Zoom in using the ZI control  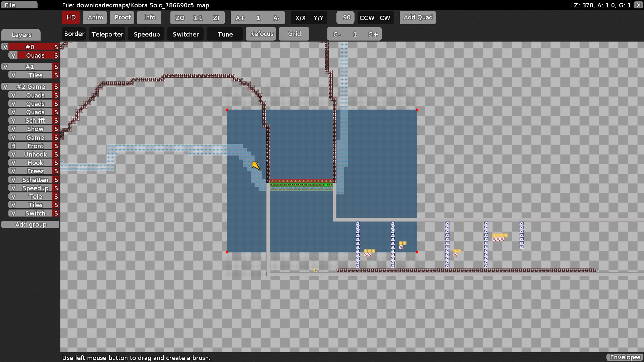pyautogui.click(x=216, y=18)
